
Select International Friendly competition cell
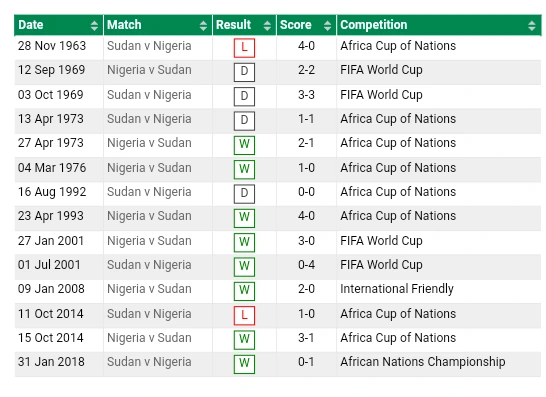(397, 289)
